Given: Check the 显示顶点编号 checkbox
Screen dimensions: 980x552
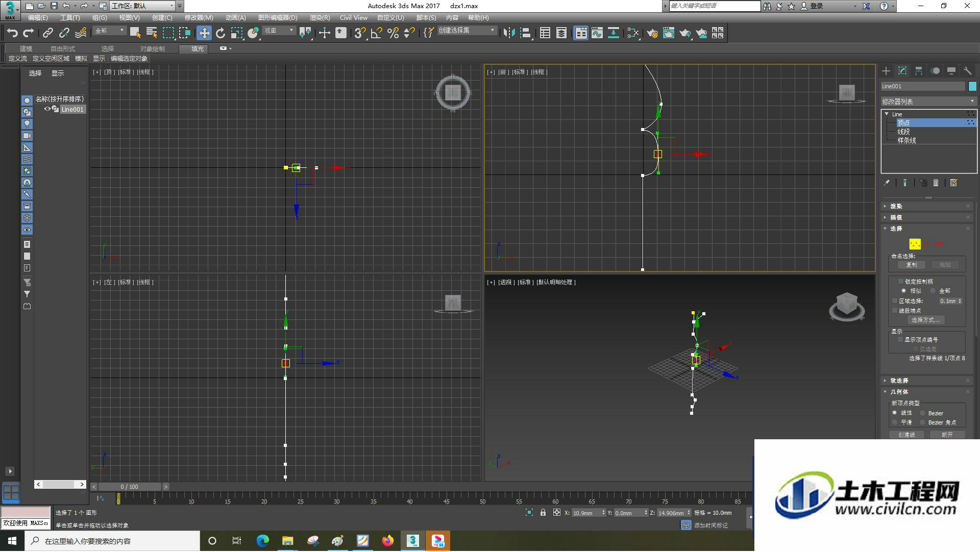Looking at the screenshot, I should tap(901, 339).
